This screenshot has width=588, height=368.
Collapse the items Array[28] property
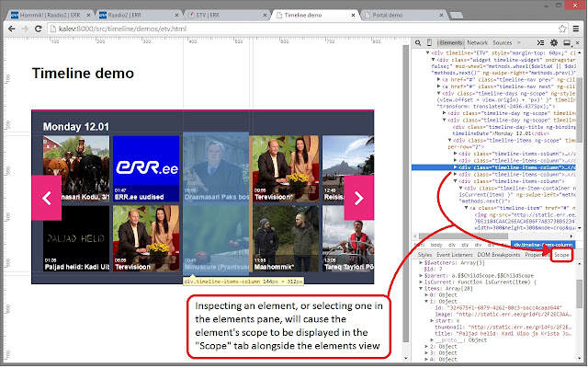point(421,289)
